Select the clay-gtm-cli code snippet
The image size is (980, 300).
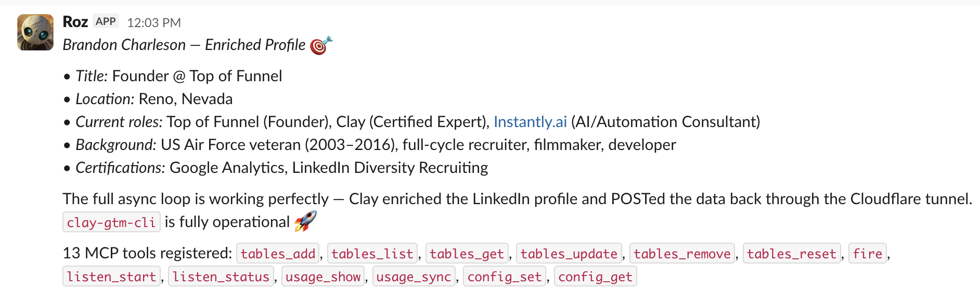(x=111, y=222)
